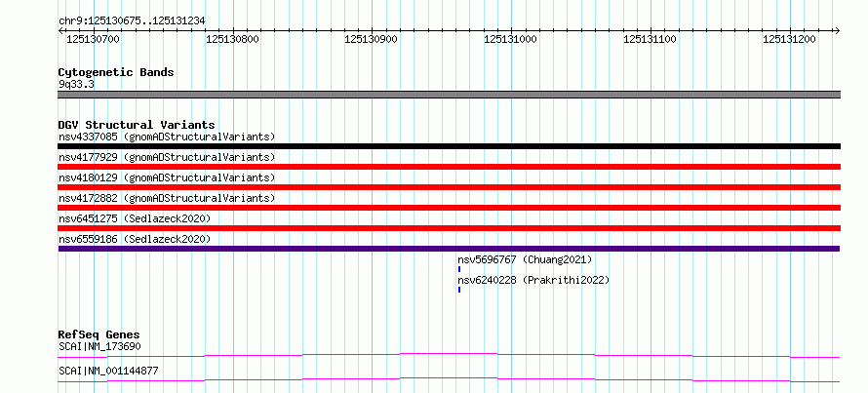Click the left arrow of the ruler
Viewport: 868px width, 393px height.
tap(60, 30)
